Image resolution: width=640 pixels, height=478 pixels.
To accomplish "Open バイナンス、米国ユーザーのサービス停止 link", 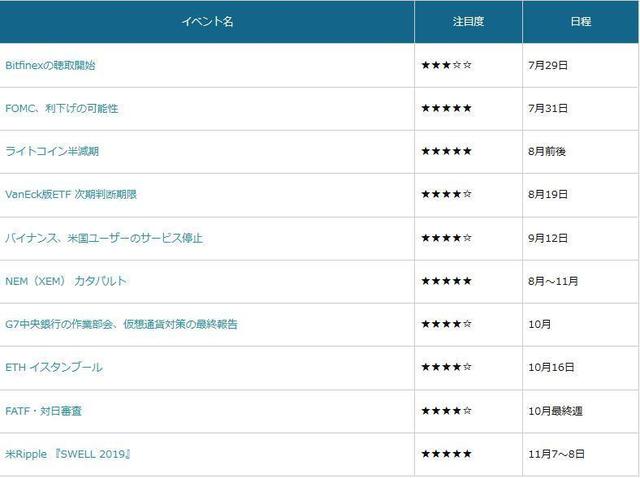I will [104, 238].
